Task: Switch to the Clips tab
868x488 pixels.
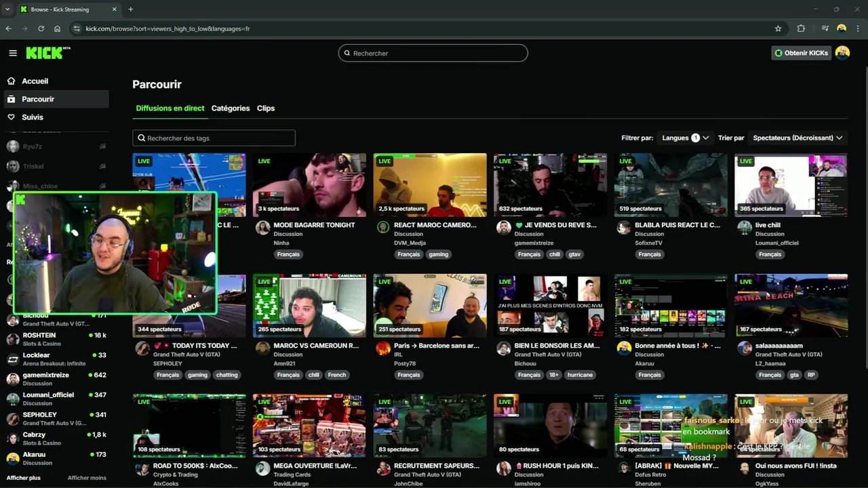Action: pos(266,108)
